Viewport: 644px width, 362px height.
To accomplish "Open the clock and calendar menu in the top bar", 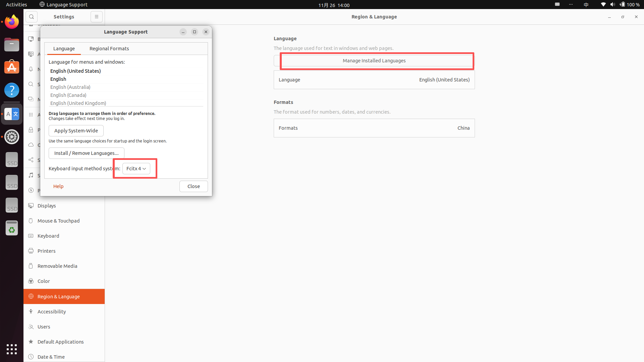I will click(334, 5).
